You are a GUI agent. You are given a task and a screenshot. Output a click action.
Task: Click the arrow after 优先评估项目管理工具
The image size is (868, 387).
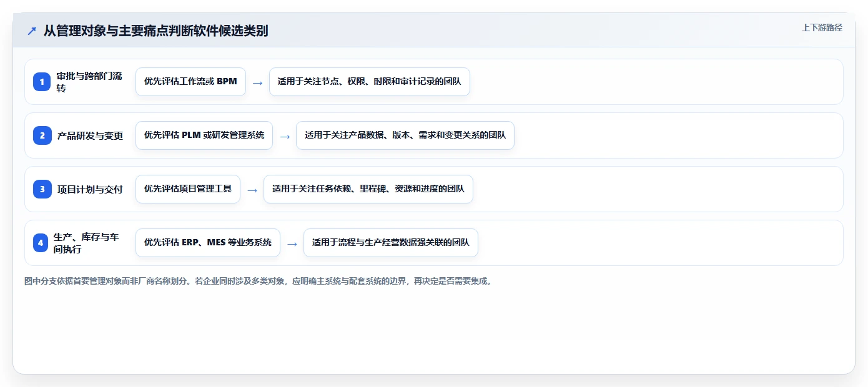point(252,190)
